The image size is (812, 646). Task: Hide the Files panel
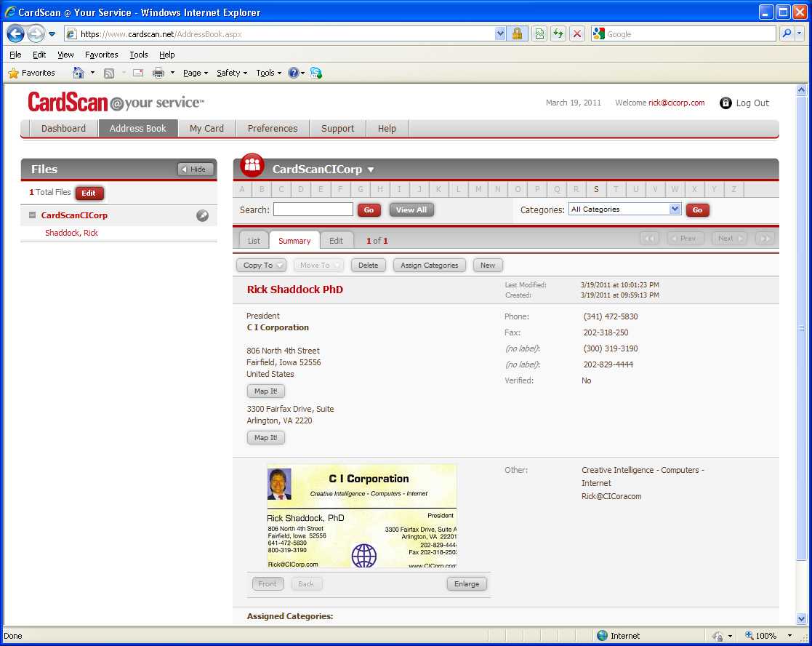[196, 170]
